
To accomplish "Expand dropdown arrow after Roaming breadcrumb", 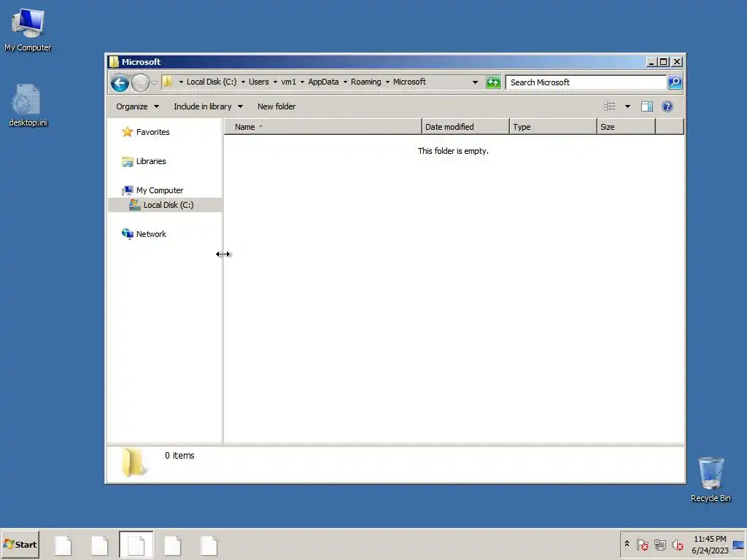I will tap(387, 82).
